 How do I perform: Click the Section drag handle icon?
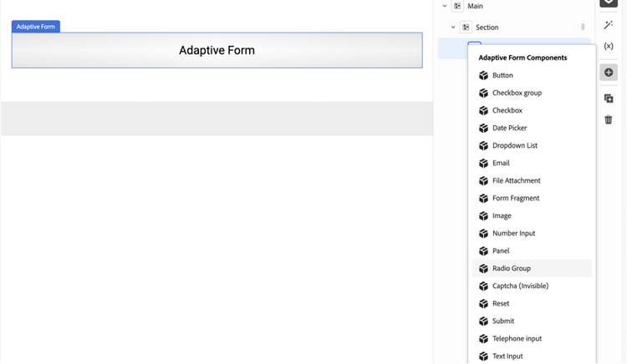tap(583, 28)
